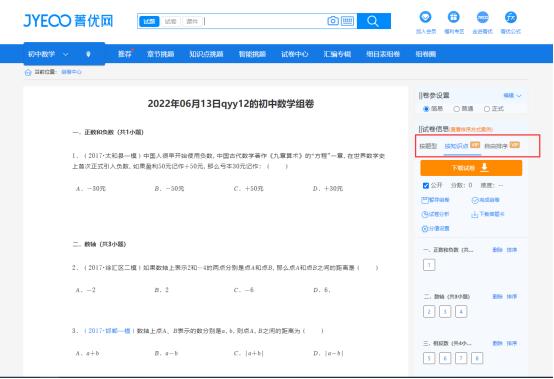Click 下载答题卡 download icon link

point(488,214)
